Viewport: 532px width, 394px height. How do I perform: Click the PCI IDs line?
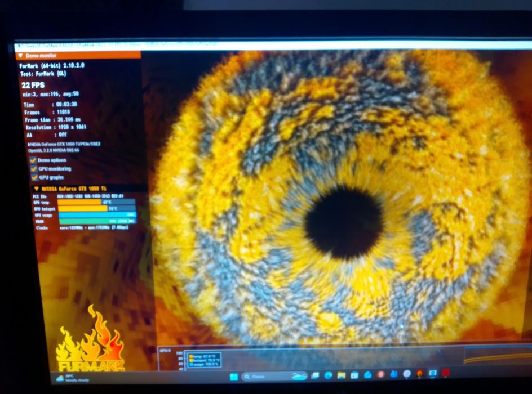pos(78,196)
